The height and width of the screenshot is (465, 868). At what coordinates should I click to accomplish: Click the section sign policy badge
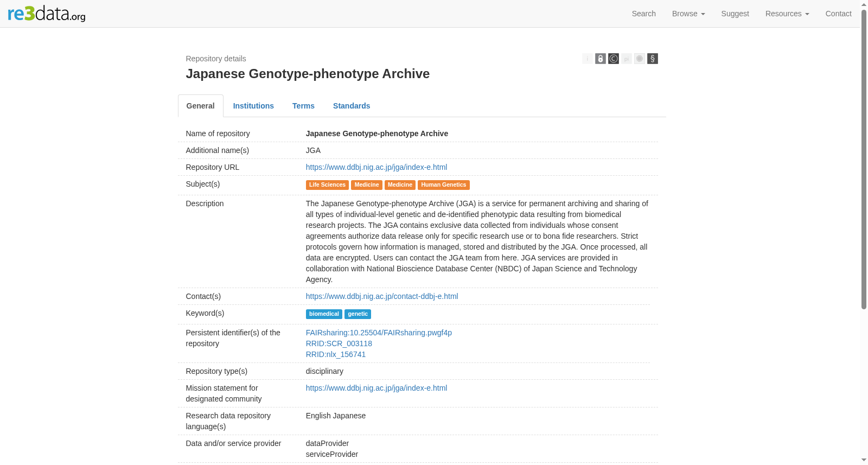click(653, 59)
